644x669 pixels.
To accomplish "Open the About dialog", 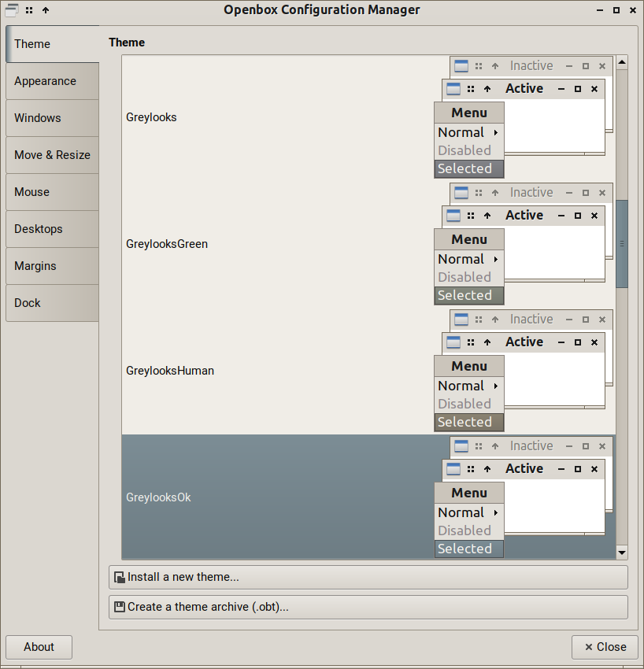I will [x=39, y=647].
